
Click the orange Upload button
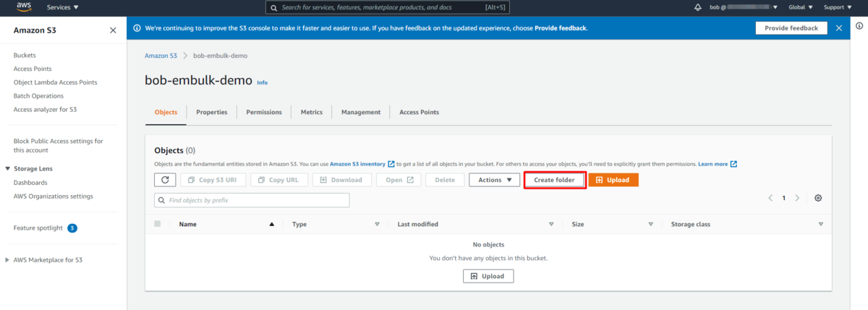613,180
